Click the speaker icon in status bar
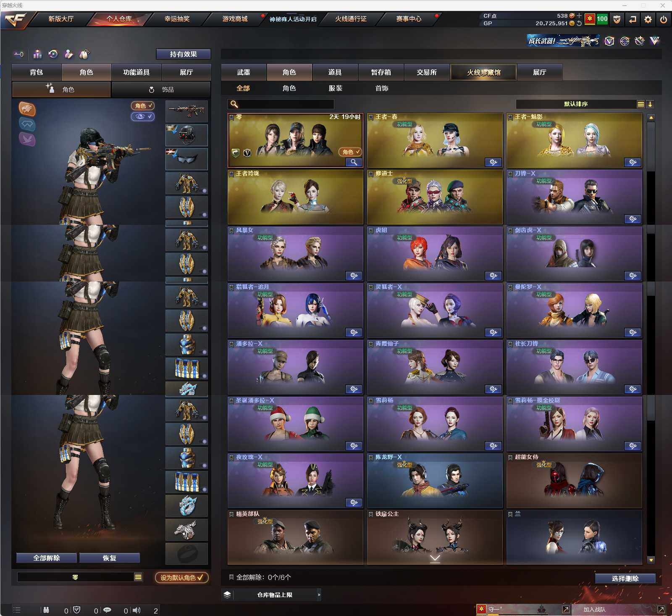The width and height of the screenshot is (672, 616). 136,610
